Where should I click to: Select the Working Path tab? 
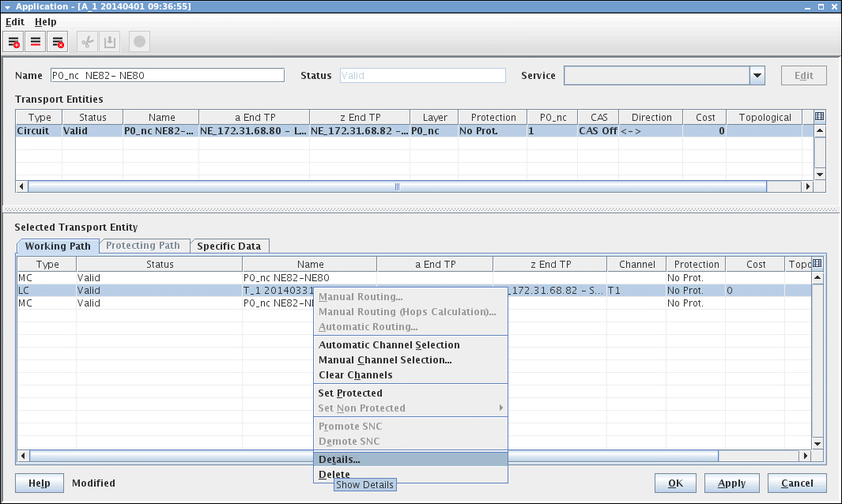[x=58, y=246]
